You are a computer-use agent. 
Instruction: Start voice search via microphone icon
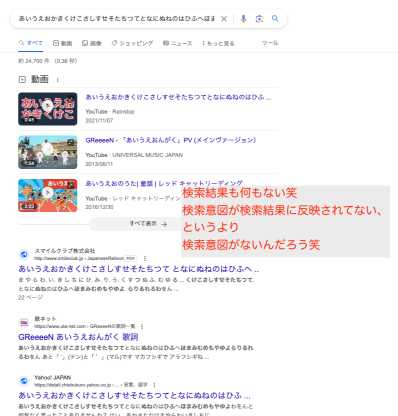tap(244, 19)
